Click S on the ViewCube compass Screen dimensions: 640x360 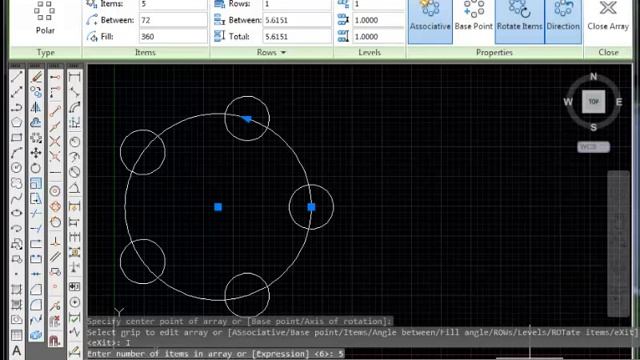coord(593,127)
